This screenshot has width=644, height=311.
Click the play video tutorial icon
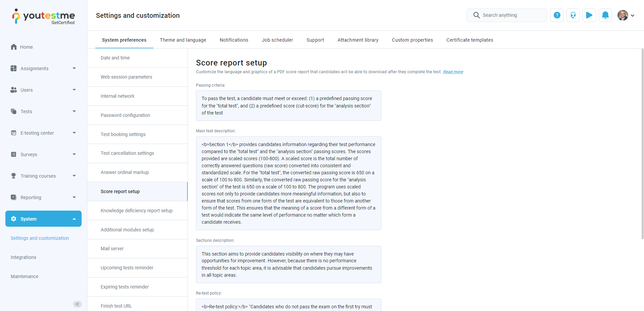pyautogui.click(x=589, y=15)
